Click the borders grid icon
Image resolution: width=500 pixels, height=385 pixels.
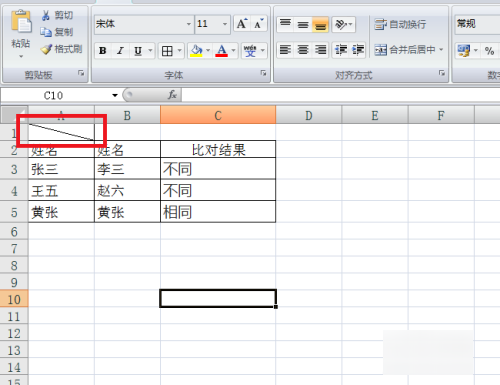point(167,51)
